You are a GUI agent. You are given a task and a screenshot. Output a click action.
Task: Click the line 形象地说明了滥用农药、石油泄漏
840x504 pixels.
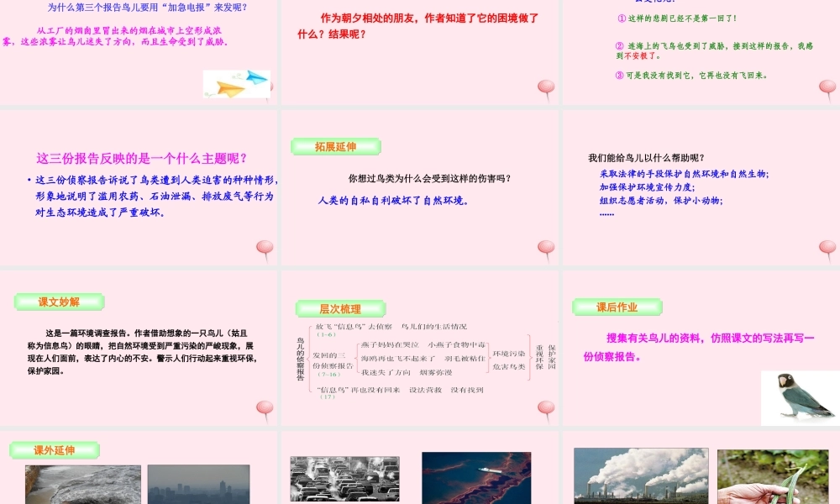(x=155, y=196)
